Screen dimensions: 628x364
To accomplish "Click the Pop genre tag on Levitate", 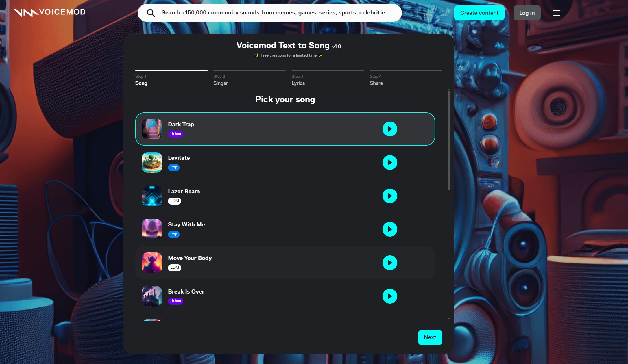I will point(173,167).
